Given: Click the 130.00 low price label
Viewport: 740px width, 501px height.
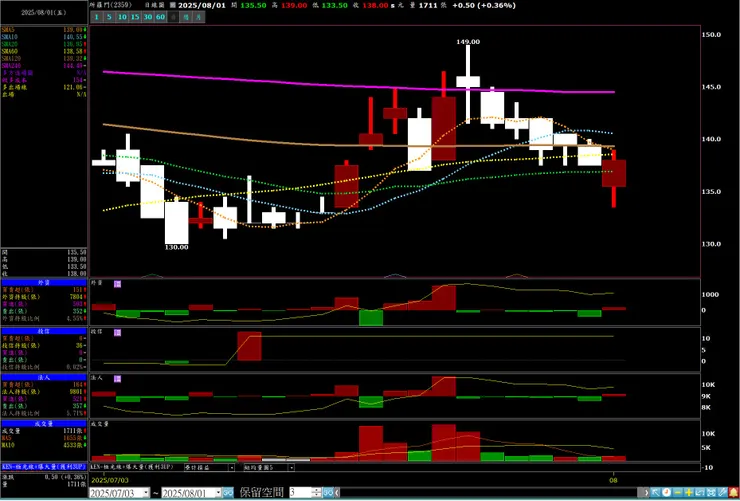Looking at the screenshot, I should pyautogui.click(x=177, y=247).
